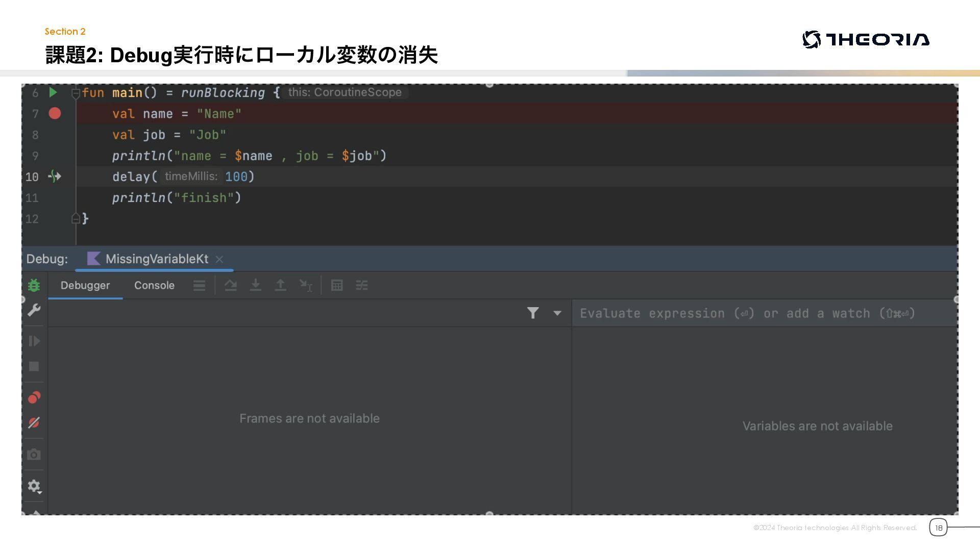Open the gear settings dropdown in the debug sidebar

coord(34,486)
